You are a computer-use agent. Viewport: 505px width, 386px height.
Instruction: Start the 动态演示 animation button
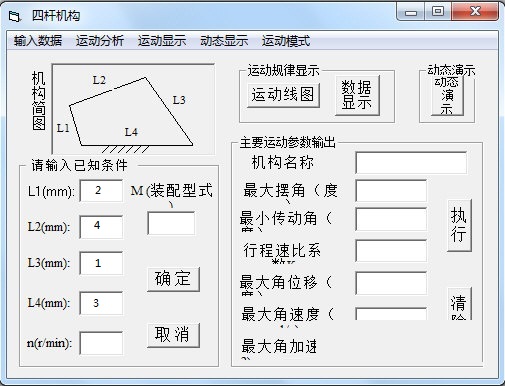click(x=447, y=96)
